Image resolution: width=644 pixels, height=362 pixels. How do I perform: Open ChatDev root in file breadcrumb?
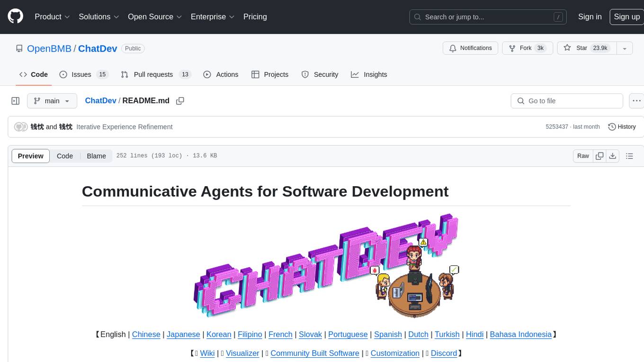click(x=100, y=100)
